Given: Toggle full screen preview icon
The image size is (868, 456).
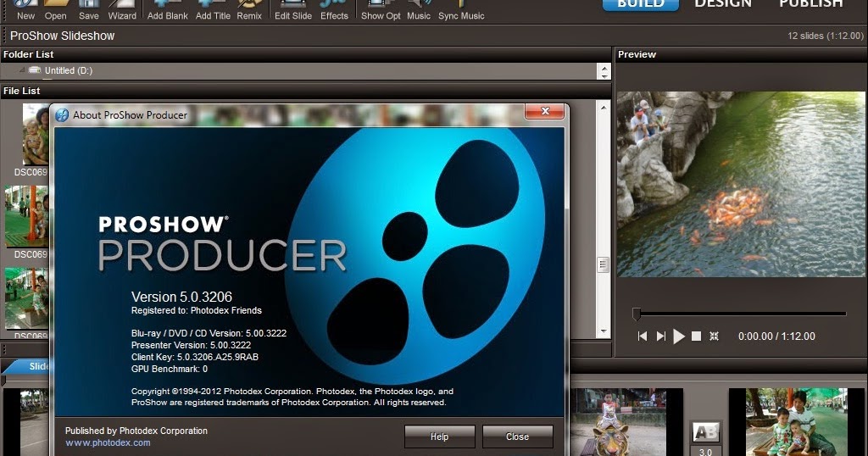Looking at the screenshot, I should click(714, 336).
